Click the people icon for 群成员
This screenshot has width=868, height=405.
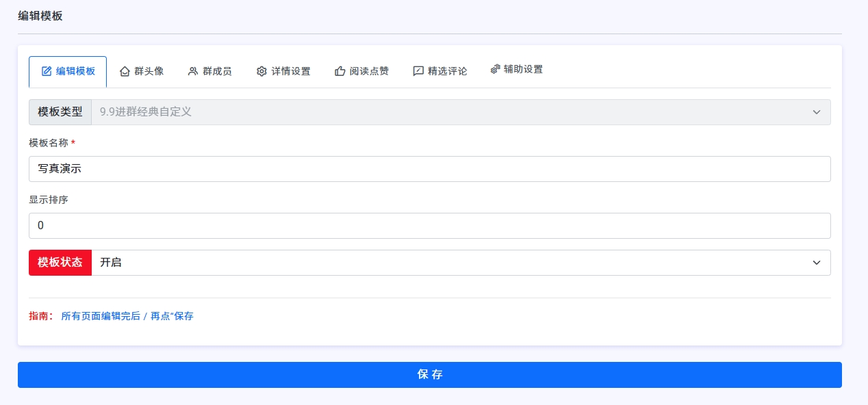[193, 71]
